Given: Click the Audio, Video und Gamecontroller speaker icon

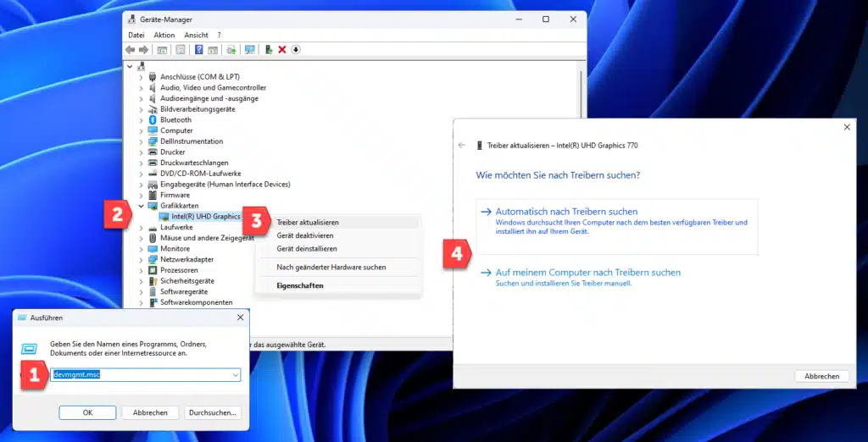Looking at the screenshot, I should pos(153,88).
